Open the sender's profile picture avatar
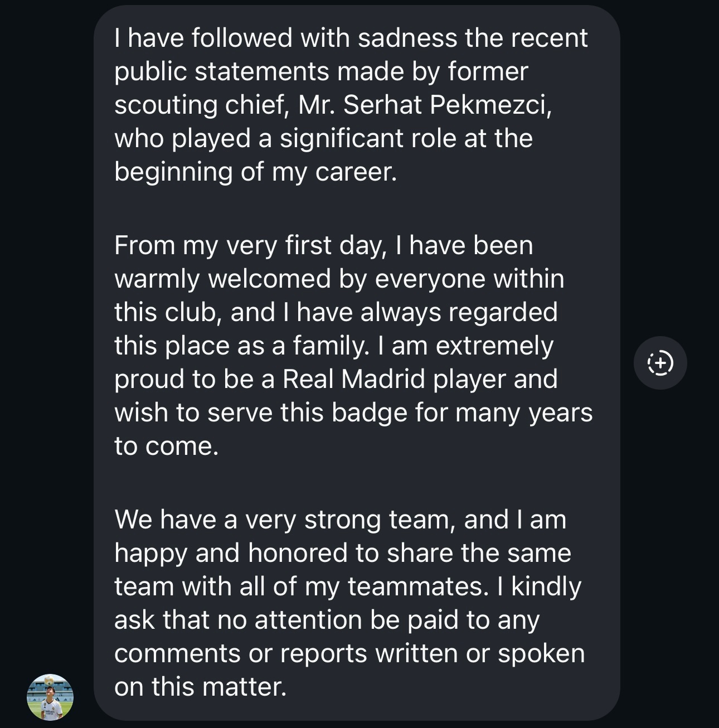719x728 pixels. [50, 697]
